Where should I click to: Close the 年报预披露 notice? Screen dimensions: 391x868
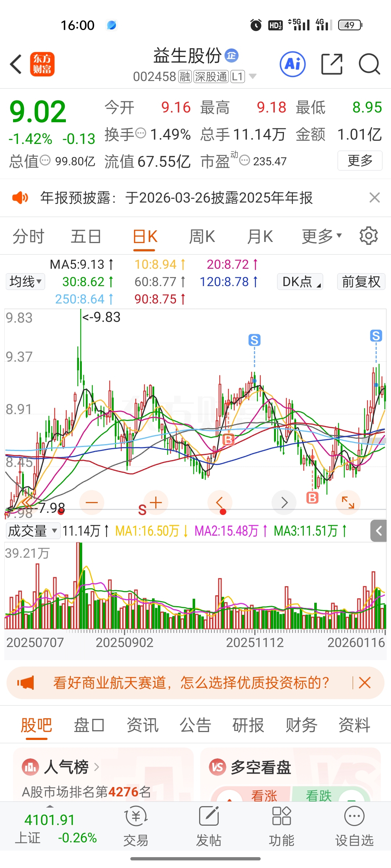[374, 197]
